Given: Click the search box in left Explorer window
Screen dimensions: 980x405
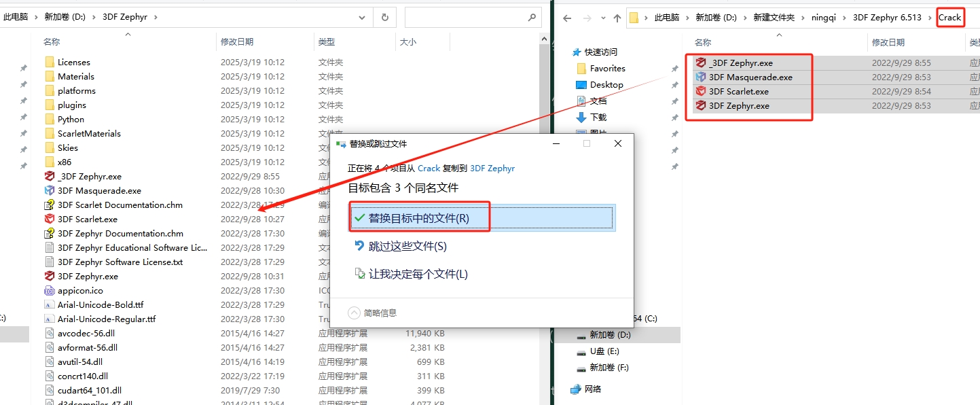Looking at the screenshot, I should 472,17.
